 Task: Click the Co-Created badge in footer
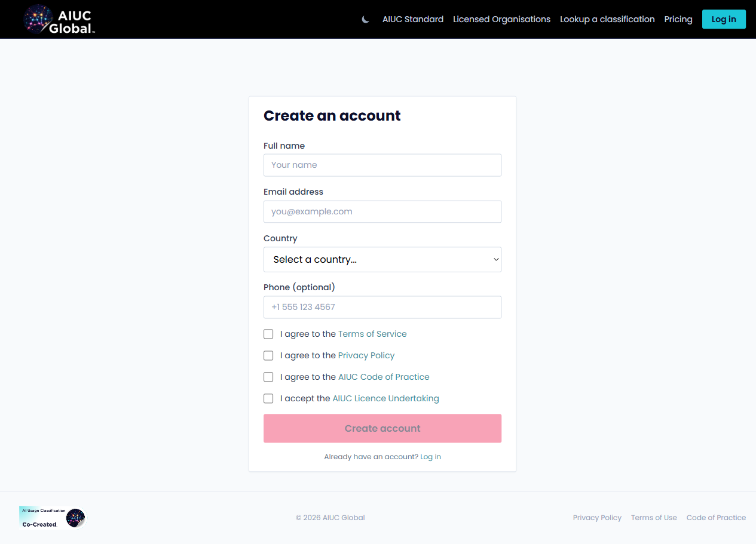pos(53,518)
